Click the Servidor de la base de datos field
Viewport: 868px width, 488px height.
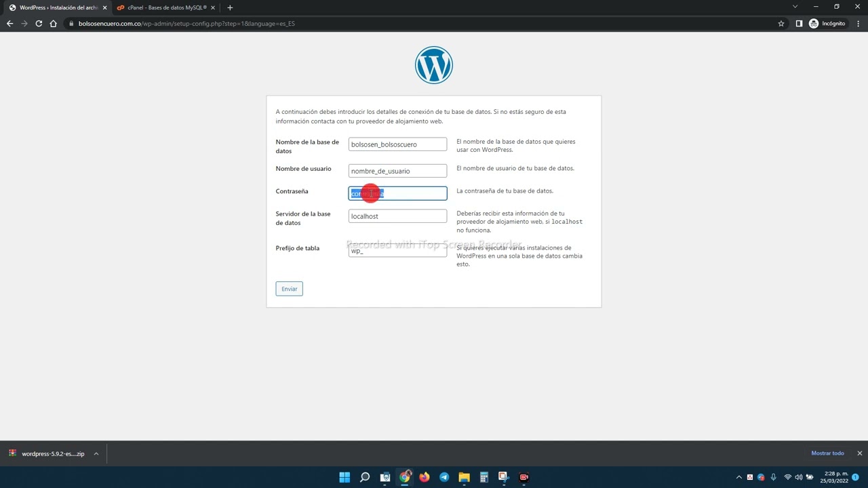(397, 216)
